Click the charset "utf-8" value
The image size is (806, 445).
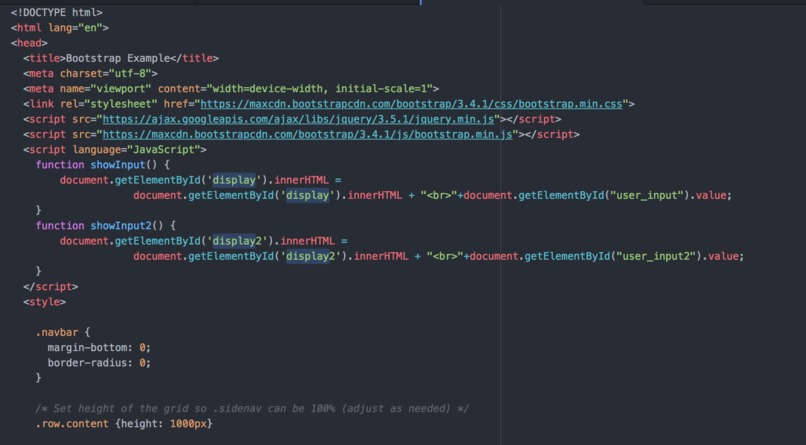130,73
